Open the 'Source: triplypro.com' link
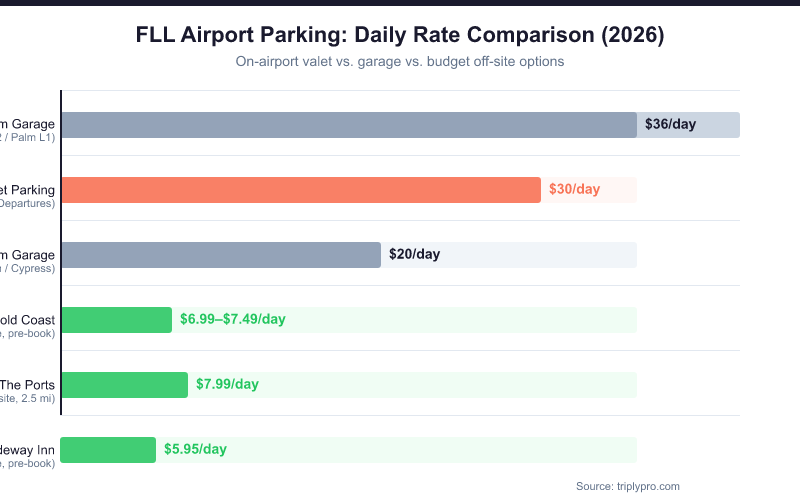Screen dimensions: 800x500 (627, 486)
